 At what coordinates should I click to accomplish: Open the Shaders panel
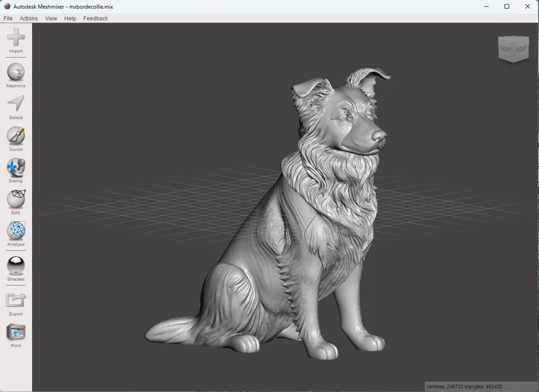point(16,269)
